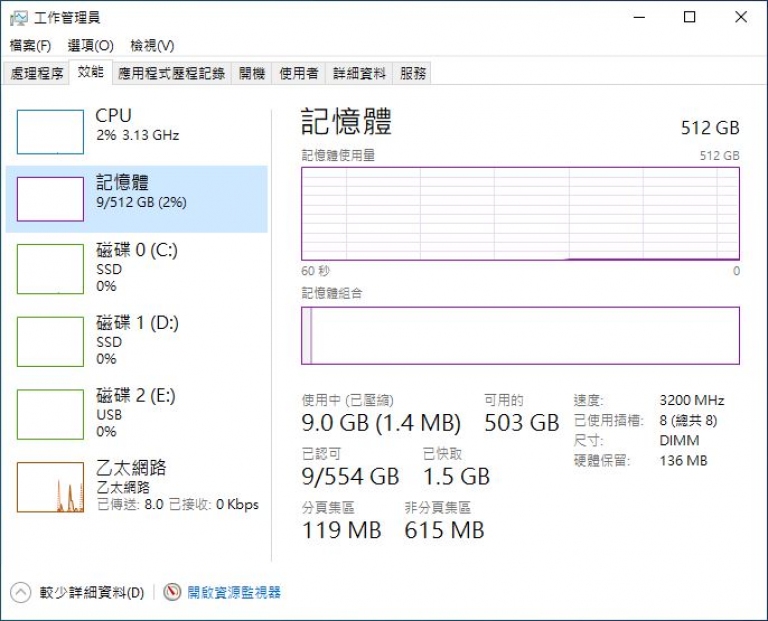
Task: Select 磁碟 2 (E:) USB disk entry
Action: [137, 413]
